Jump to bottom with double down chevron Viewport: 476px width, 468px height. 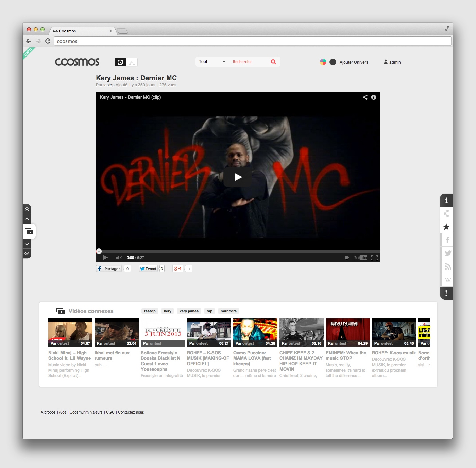(x=27, y=254)
